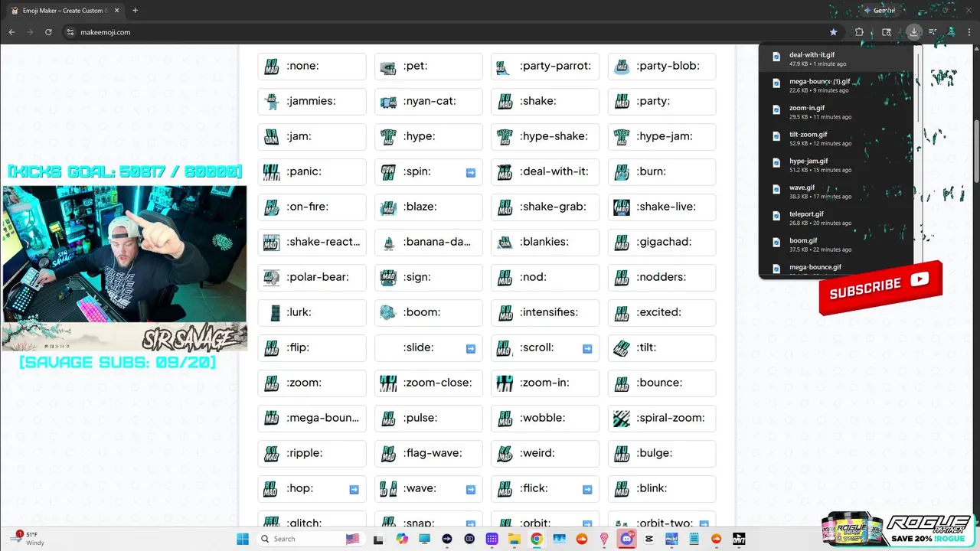Click the arrow badge on :spin:

coord(471,173)
